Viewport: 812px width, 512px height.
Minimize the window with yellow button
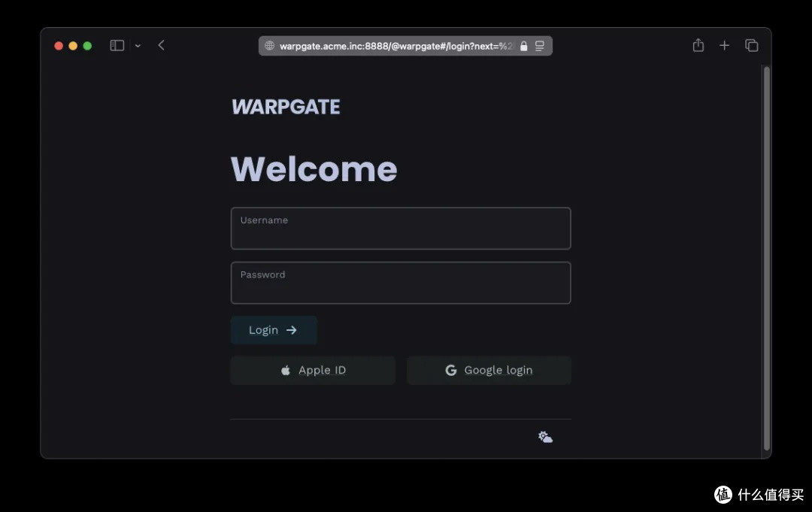tap(73, 46)
